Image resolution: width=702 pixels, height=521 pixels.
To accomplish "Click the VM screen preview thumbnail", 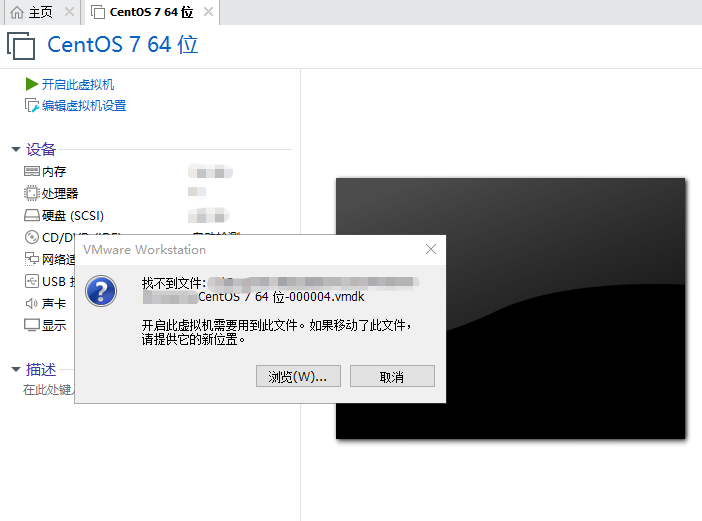I will [510, 308].
